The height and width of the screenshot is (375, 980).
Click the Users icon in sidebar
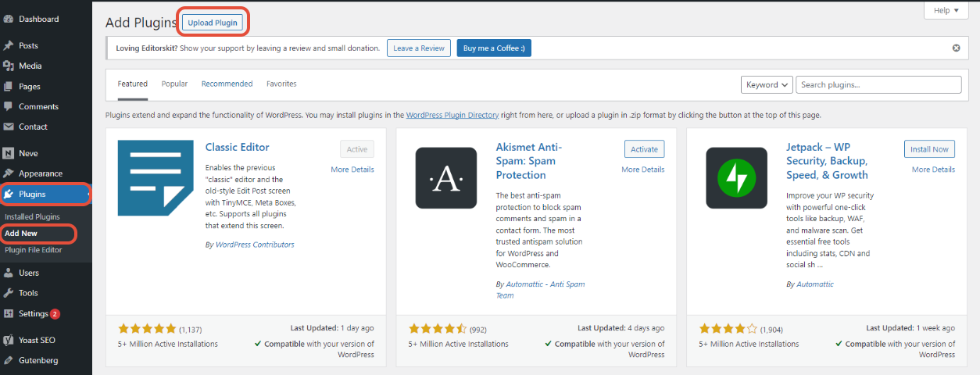[x=9, y=273]
